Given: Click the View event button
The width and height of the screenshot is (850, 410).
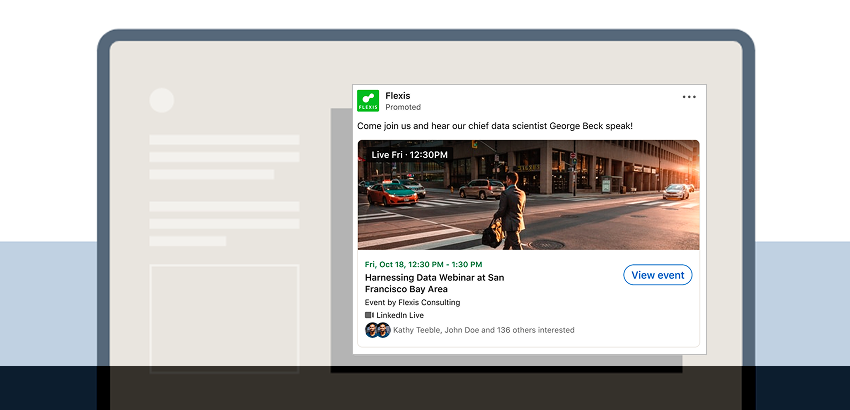Looking at the screenshot, I should [658, 275].
